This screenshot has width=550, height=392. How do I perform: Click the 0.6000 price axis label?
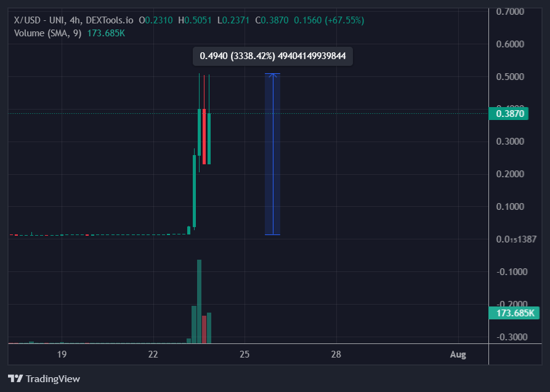[510, 44]
